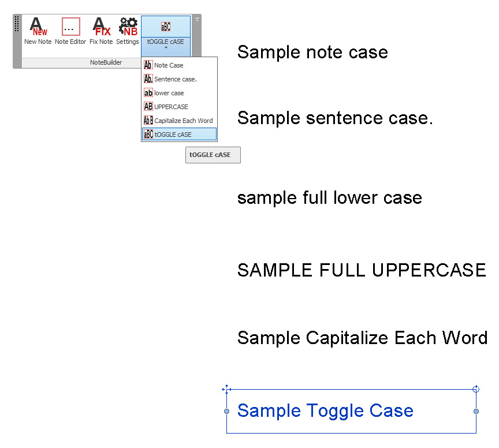Select Note Case from the menu

pos(167,65)
